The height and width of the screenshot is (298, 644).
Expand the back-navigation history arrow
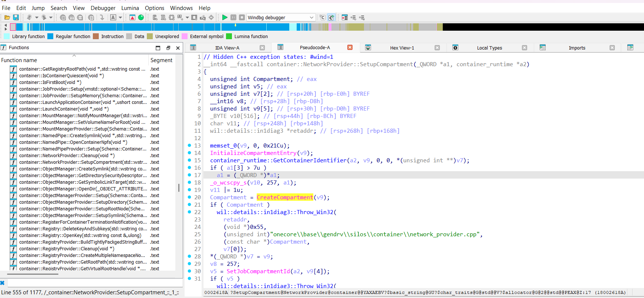coord(37,17)
